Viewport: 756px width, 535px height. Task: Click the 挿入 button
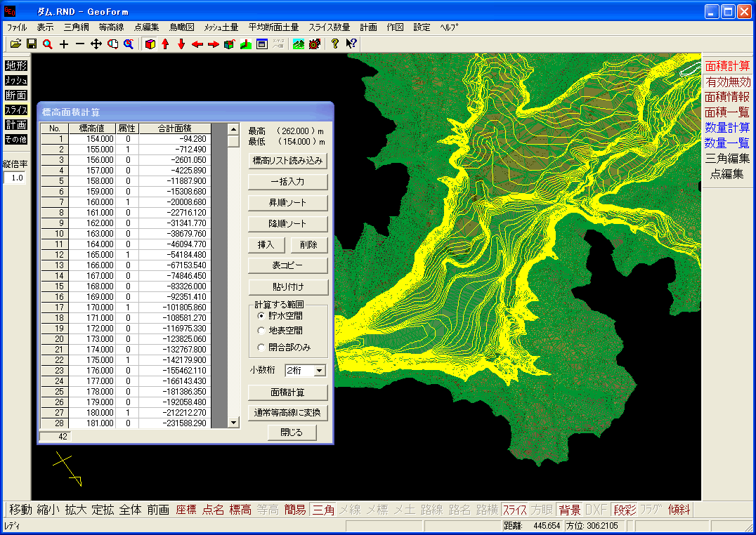[266, 245]
